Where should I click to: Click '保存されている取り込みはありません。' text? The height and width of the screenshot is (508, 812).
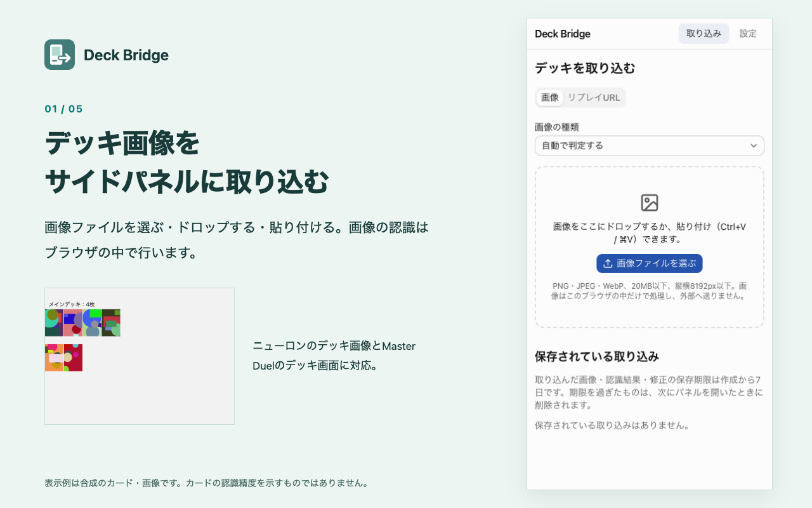point(612,425)
